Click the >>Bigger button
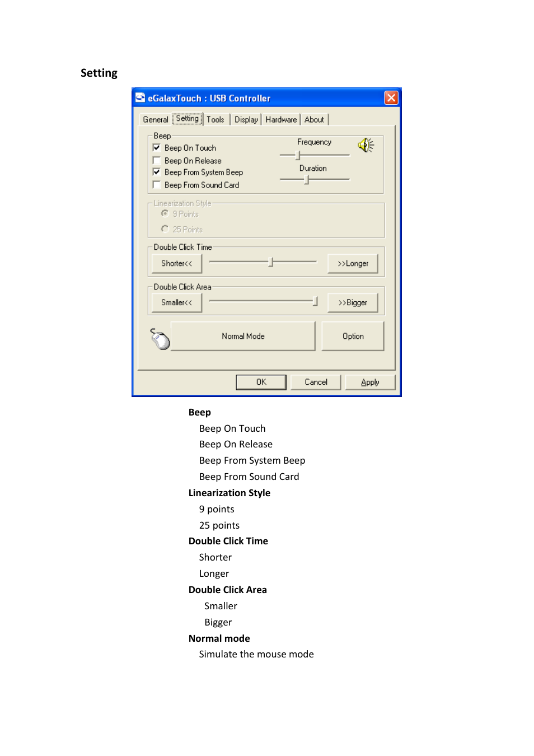This screenshot has width=534, height=756. tap(353, 302)
